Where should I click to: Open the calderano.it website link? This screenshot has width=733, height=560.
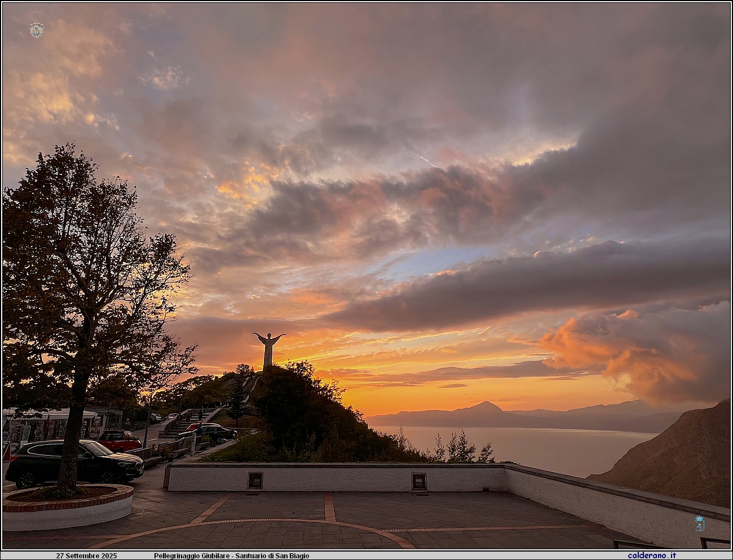point(652,555)
